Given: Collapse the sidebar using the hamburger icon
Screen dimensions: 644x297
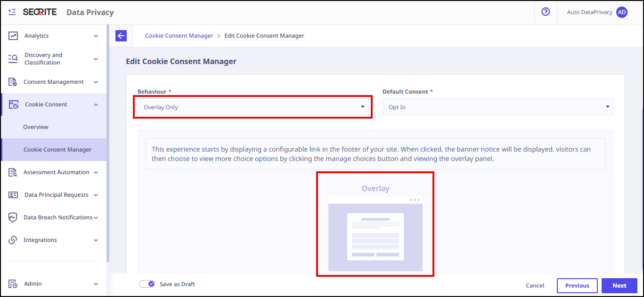Looking at the screenshot, I should [12, 12].
